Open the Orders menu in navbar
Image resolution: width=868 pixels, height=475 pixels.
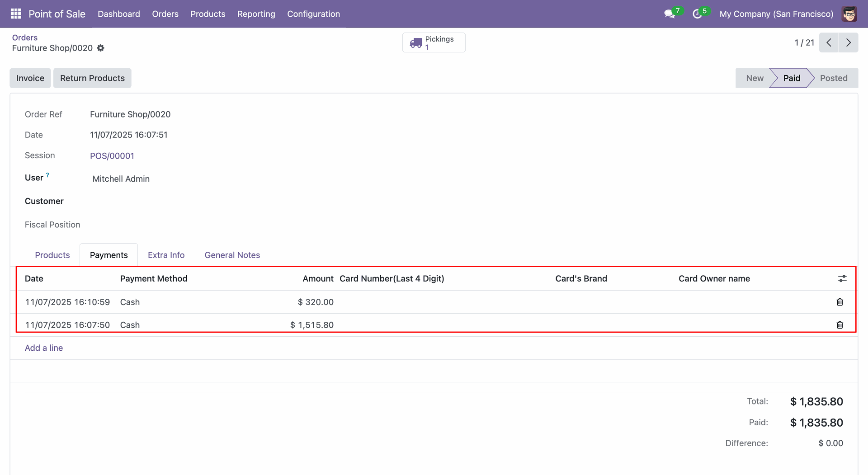[x=165, y=14]
